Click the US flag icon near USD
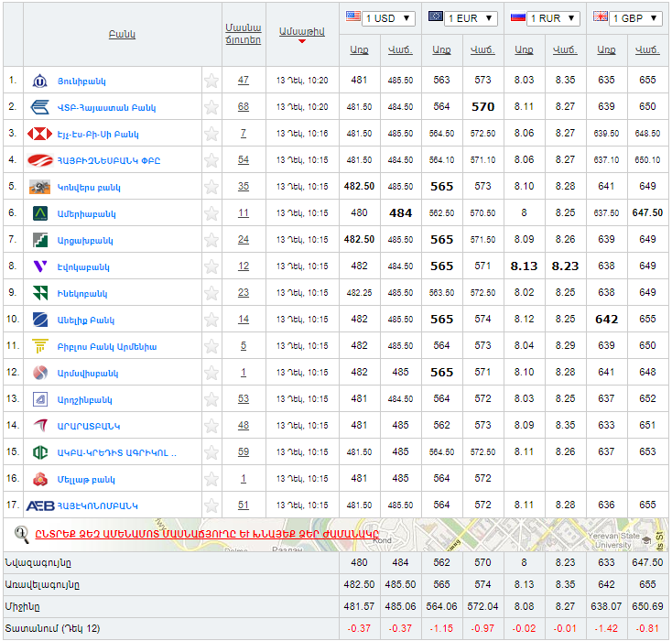Image resolution: width=672 pixels, height=641 pixels. (x=353, y=16)
